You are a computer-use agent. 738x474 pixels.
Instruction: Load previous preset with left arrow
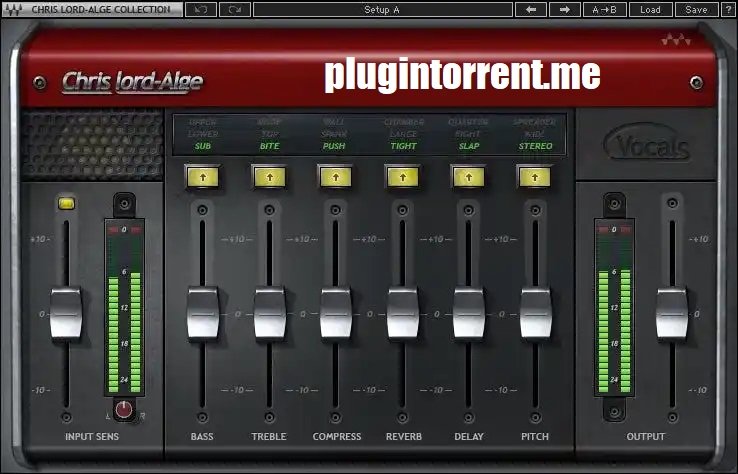coord(531,9)
